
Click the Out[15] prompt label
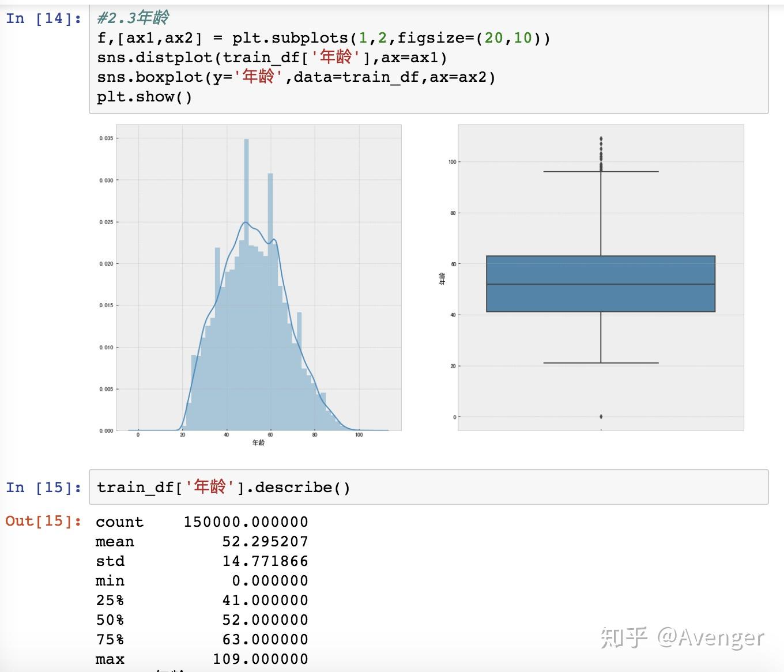pos(44,521)
